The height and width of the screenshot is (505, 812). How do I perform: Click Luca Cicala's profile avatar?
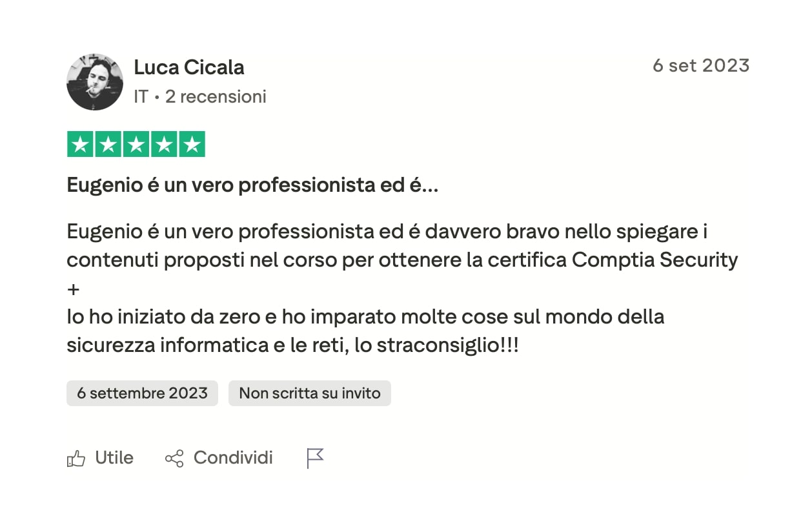tap(95, 82)
